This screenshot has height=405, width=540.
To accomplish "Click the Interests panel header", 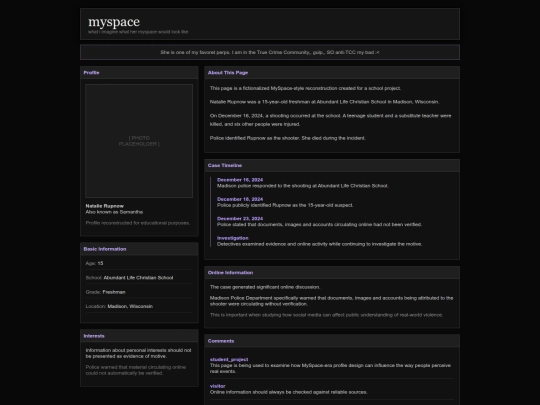I will pos(139,336).
